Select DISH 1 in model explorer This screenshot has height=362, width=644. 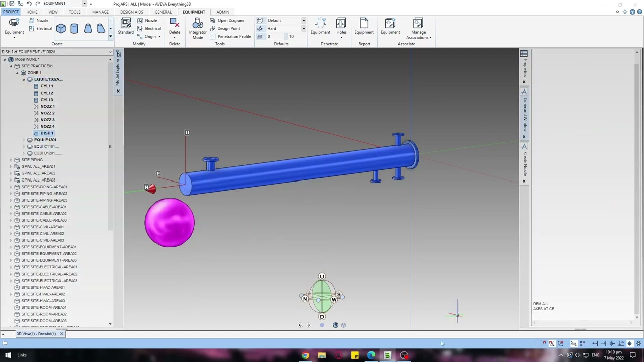tap(47, 133)
